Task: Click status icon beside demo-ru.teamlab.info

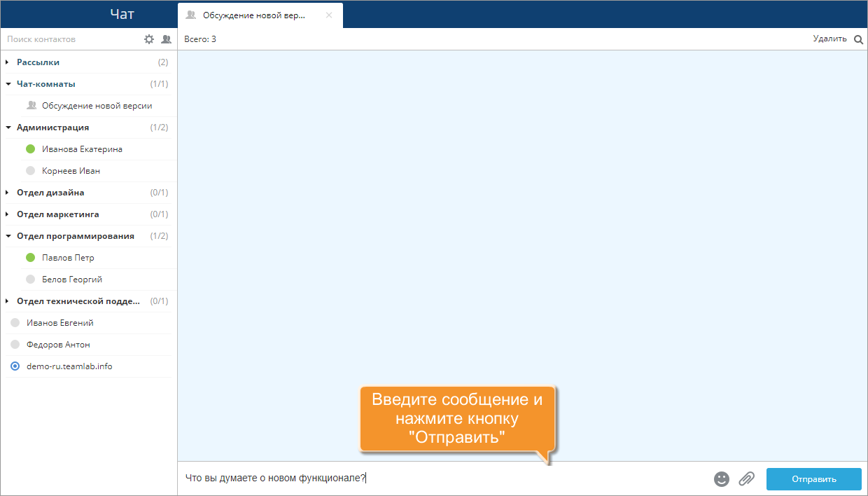Action: [x=15, y=366]
